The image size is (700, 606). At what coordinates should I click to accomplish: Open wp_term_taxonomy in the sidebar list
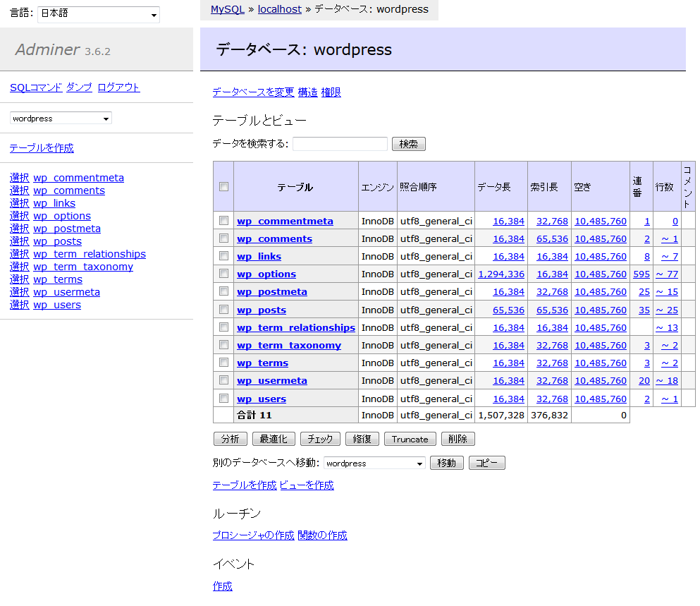[x=83, y=267]
